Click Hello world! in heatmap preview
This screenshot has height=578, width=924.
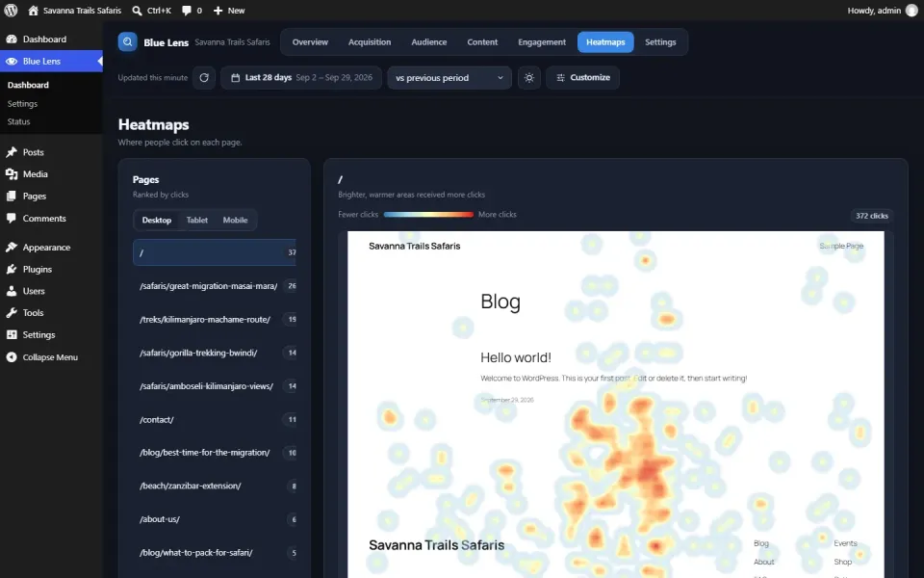(516, 357)
